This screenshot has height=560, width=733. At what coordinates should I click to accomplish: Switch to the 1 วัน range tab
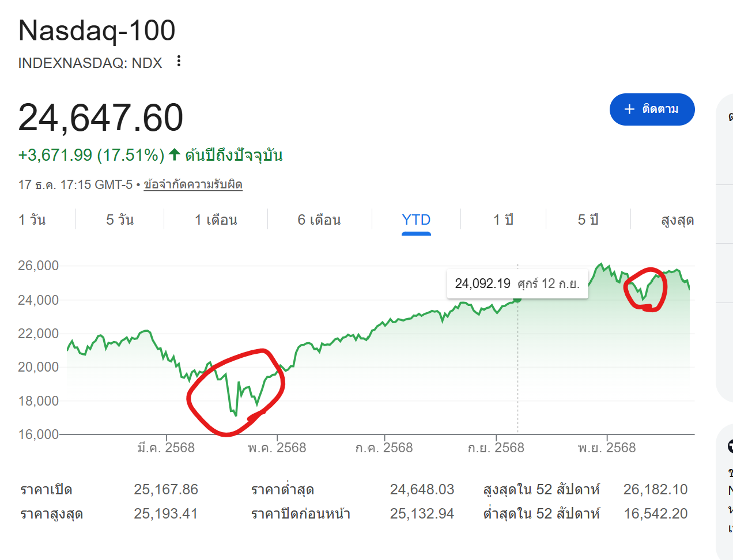[32, 220]
